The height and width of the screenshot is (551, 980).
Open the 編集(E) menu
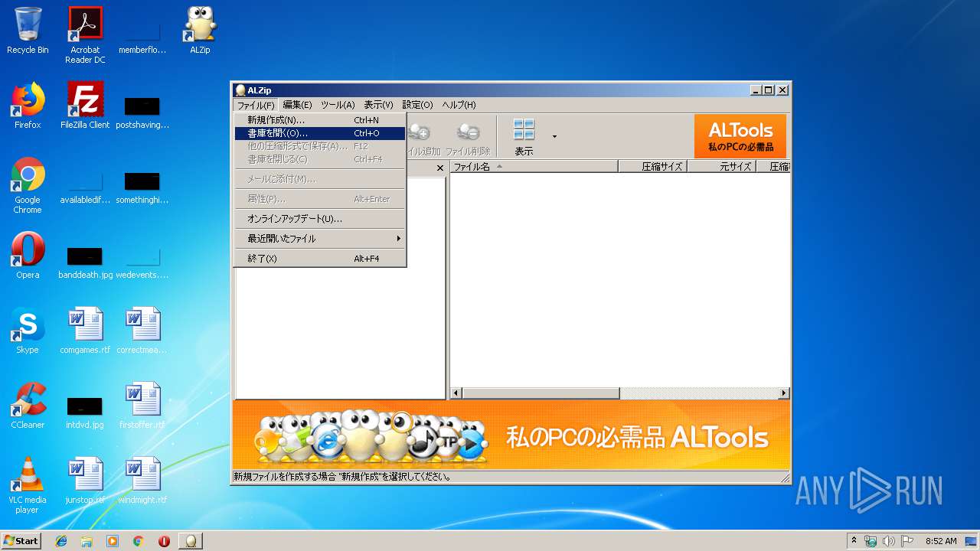pos(297,105)
